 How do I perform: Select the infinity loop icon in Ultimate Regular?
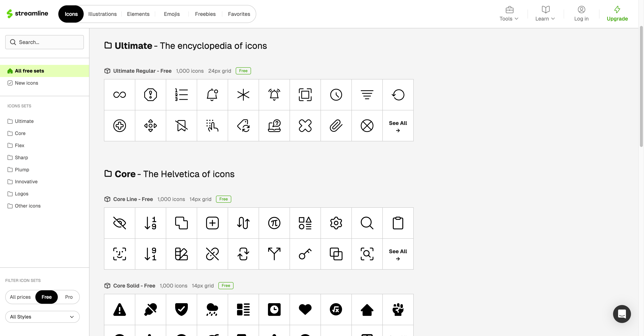pos(119,95)
